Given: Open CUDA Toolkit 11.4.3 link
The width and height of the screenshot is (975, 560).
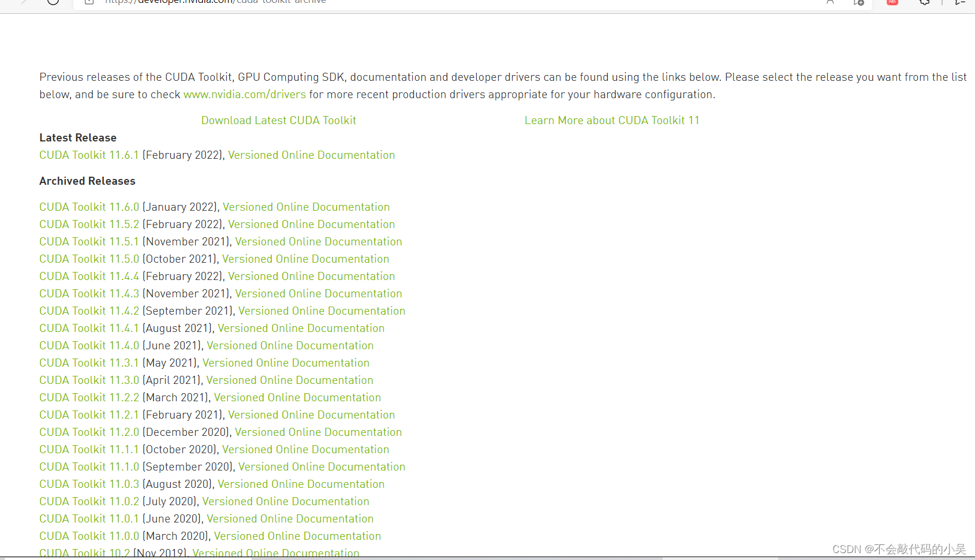Looking at the screenshot, I should pyautogui.click(x=89, y=294).
